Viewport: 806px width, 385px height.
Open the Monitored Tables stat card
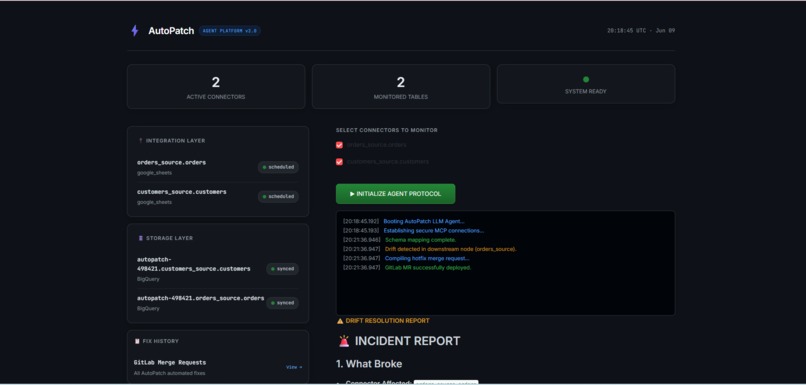(401, 86)
